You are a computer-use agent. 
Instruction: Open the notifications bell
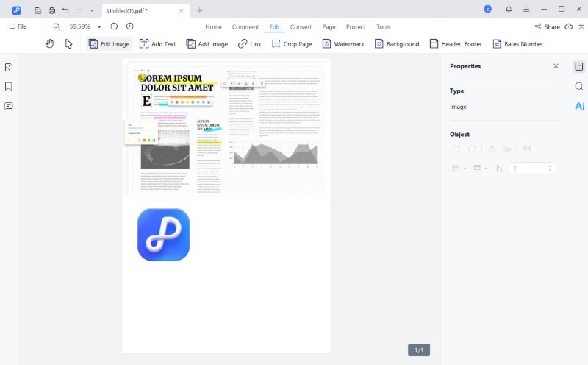click(509, 9)
